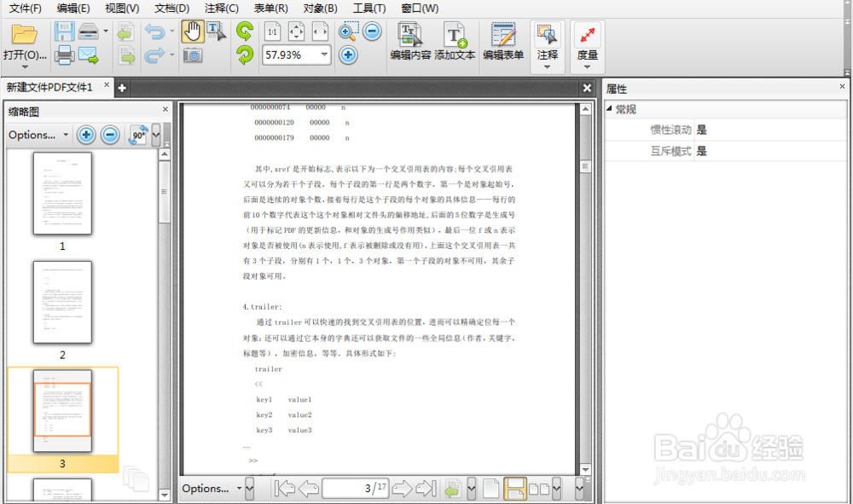Click the Open folder icon
853x504 pixels.
point(25,34)
